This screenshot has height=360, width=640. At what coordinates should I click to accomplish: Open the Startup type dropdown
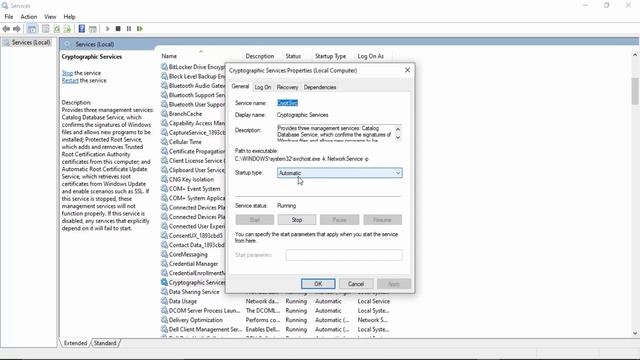point(340,173)
